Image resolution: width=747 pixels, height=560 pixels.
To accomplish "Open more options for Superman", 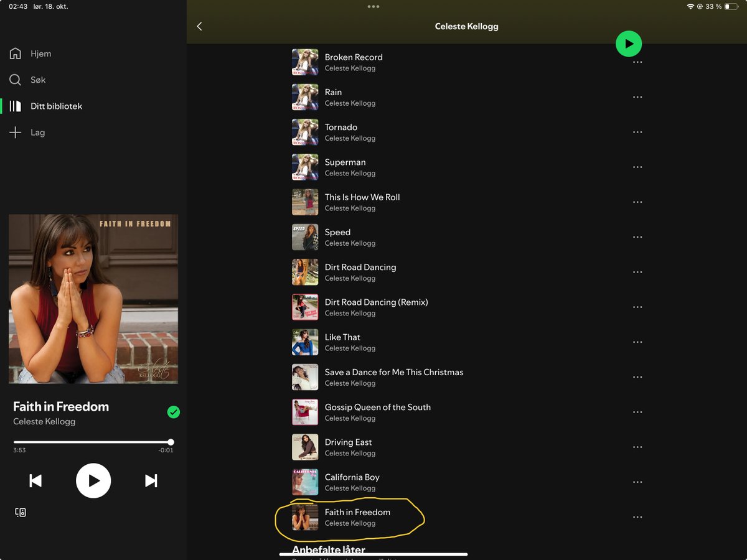I will click(637, 167).
